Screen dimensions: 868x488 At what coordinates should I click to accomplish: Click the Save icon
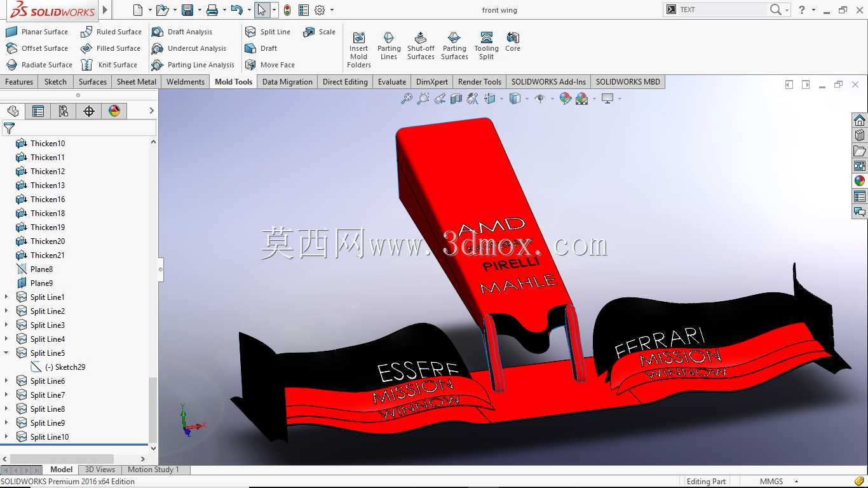(x=187, y=10)
